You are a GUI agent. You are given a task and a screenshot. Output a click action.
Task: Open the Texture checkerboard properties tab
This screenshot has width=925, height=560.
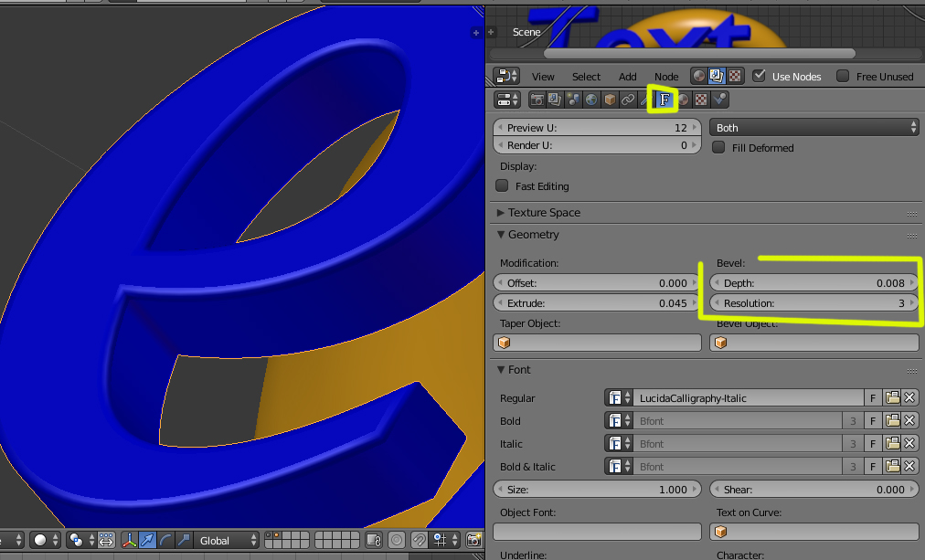pos(701,100)
